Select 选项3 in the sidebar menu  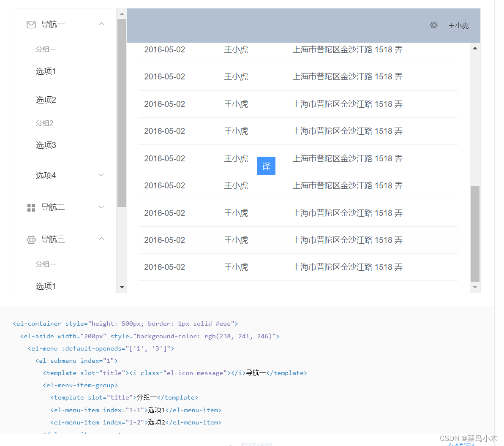point(46,145)
